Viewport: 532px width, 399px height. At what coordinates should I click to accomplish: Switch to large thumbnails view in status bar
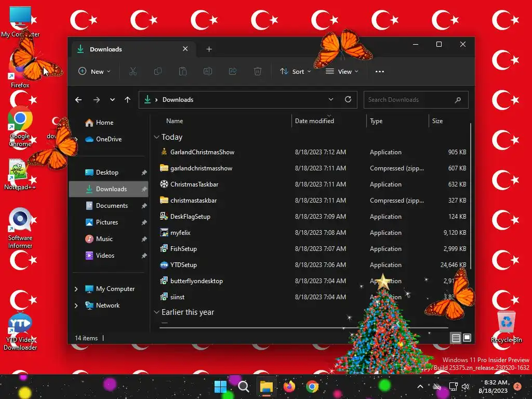(x=467, y=338)
